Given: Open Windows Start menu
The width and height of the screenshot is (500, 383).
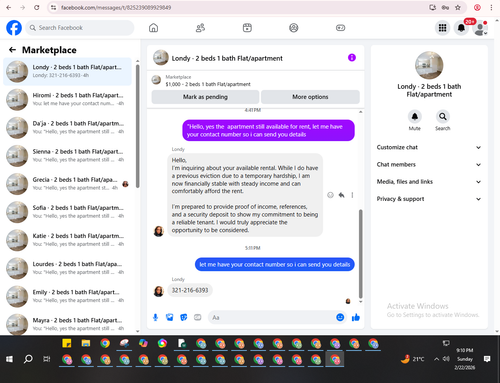Looking at the screenshot, I should point(9,359).
